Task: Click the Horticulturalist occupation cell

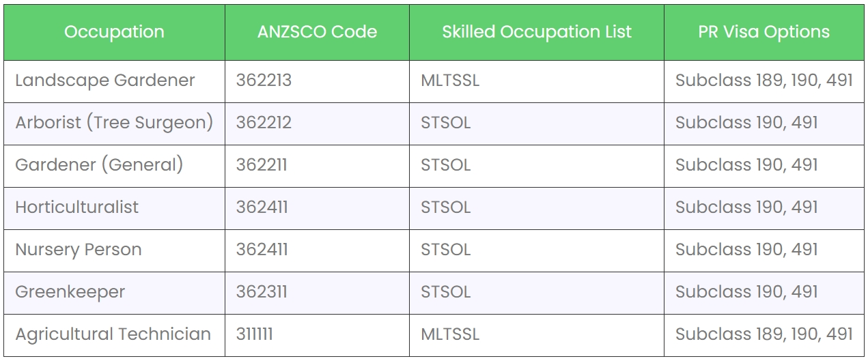Action: tap(76, 207)
